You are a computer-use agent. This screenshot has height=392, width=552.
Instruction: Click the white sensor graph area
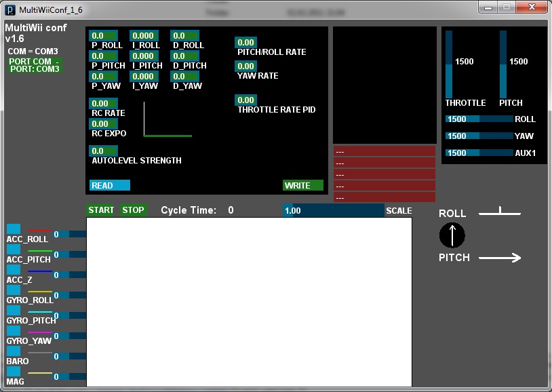[250, 302]
